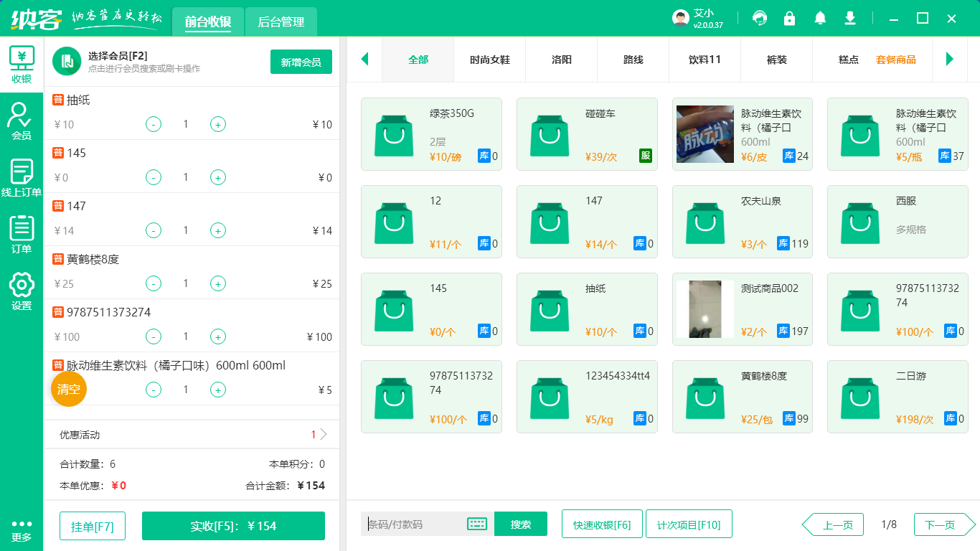Image resolution: width=980 pixels, height=551 pixels.
Task: Click the 更多 more options icon
Action: point(22,529)
